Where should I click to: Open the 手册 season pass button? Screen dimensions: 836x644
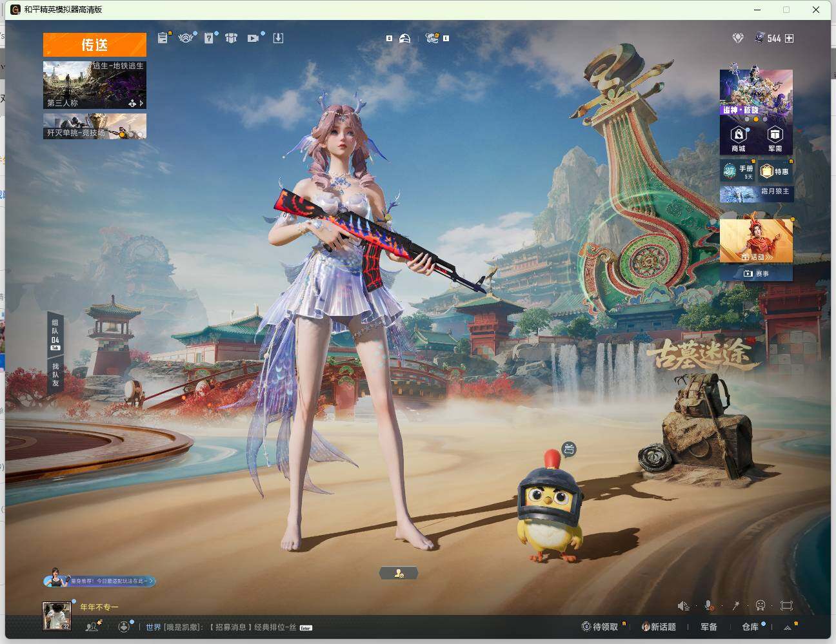pyautogui.click(x=739, y=171)
